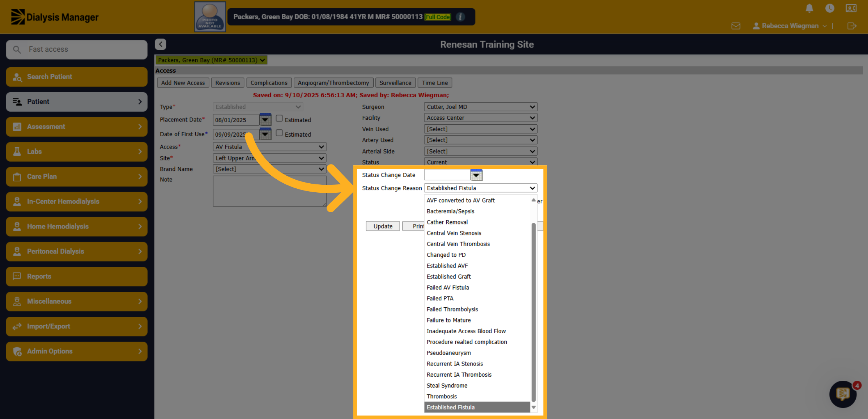
Task: Open the chat support bubble
Action: 843,394
